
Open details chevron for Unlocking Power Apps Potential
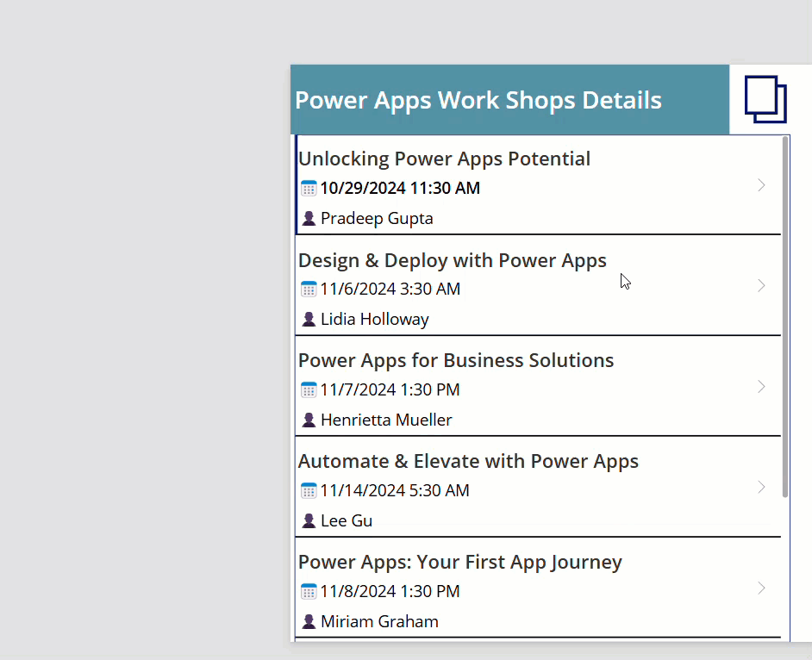click(x=761, y=185)
